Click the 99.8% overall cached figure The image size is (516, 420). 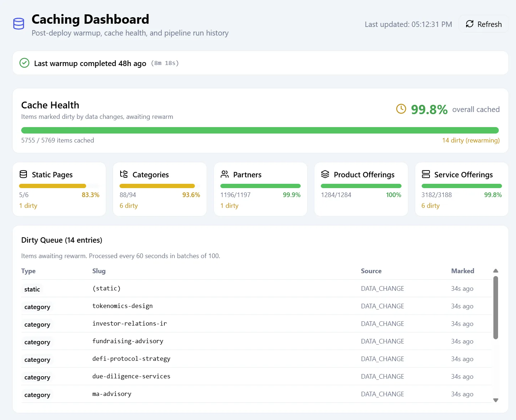pyautogui.click(x=429, y=109)
